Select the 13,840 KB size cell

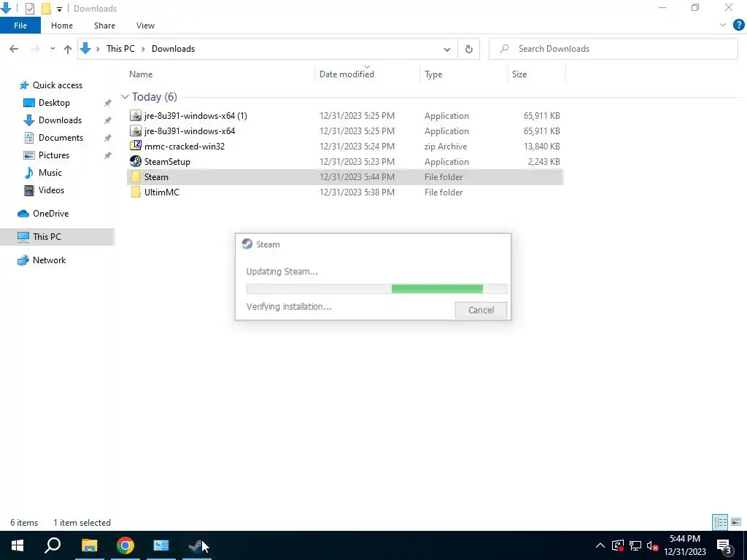tap(542, 146)
